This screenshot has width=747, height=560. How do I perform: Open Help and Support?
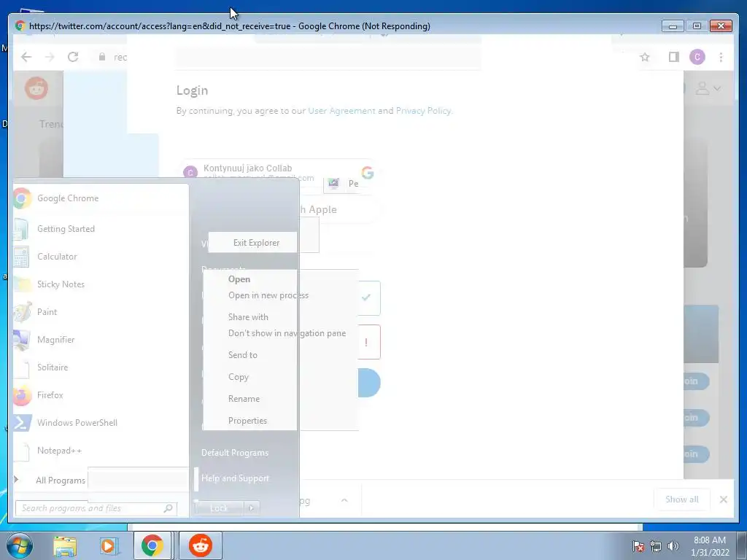pyautogui.click(x=235, y=478)
